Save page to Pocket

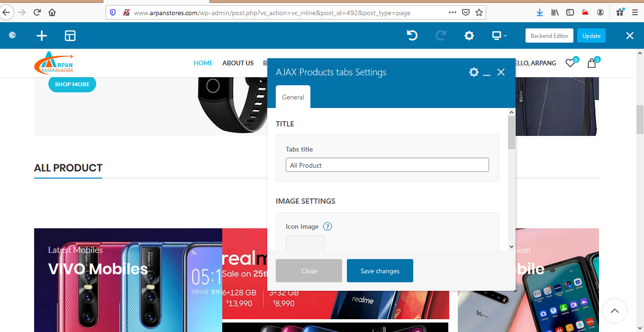pyautogui.click(x=466, y=13)
